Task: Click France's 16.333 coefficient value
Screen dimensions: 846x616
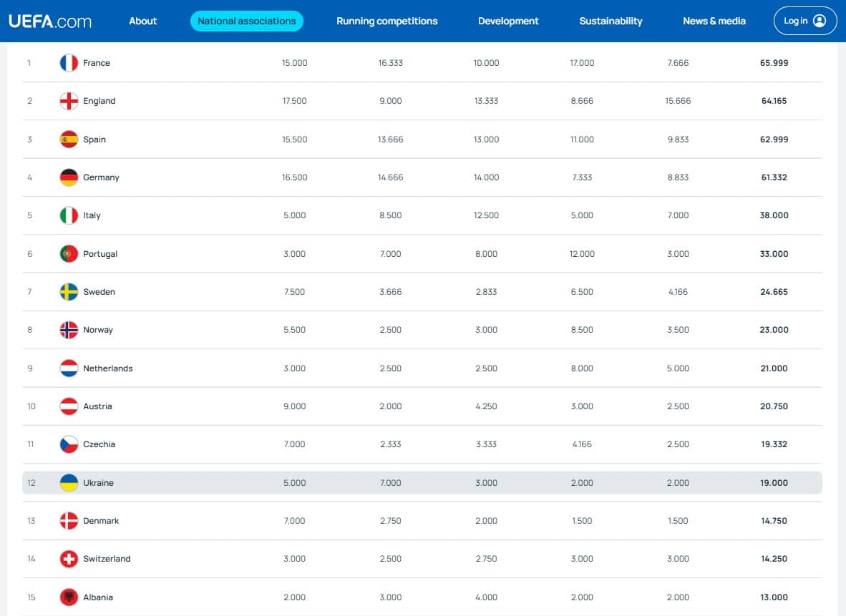Action: pos(391,62)
